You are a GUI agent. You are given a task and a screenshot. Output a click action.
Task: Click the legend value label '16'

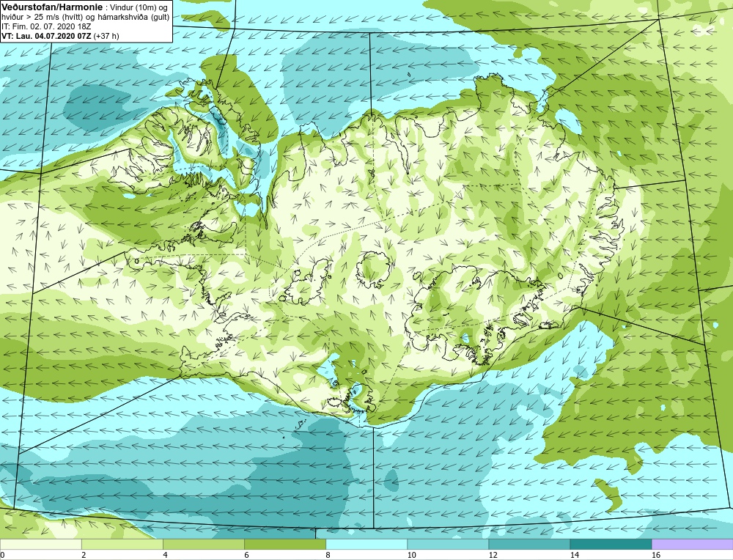point(656,555)
